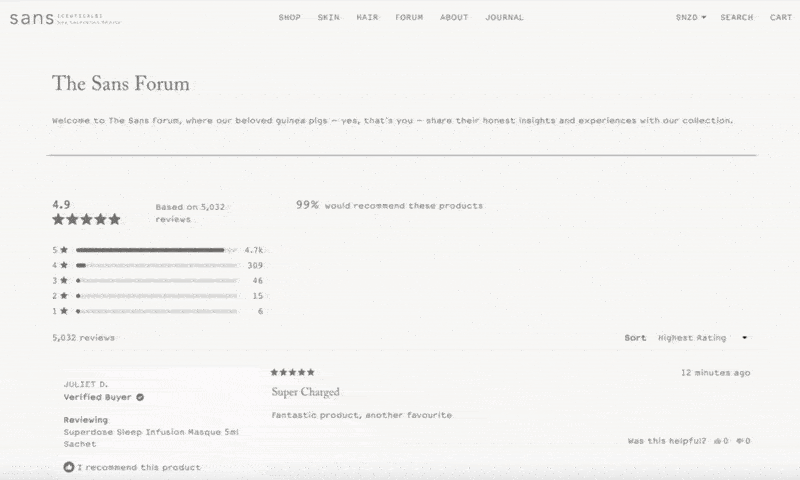The image size is (800, 480).
Task: Click the thumbs up helpful icon
Action: coord(717,441)
